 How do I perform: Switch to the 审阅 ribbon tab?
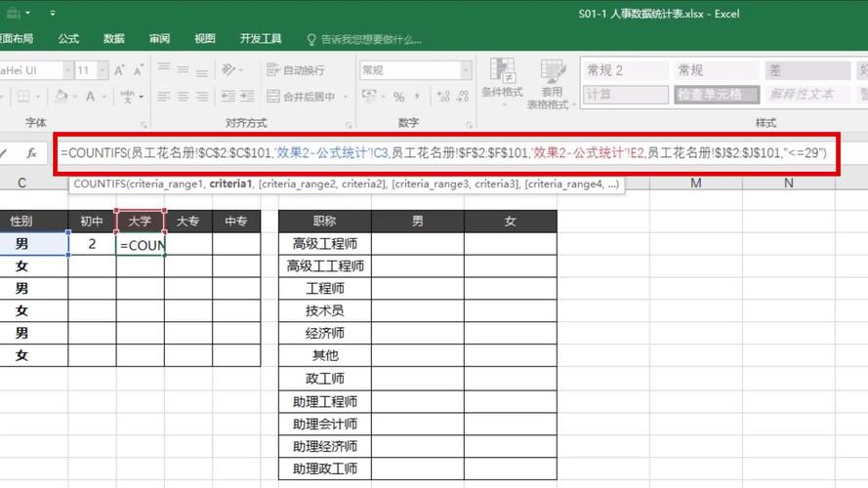tap(159, 39)
